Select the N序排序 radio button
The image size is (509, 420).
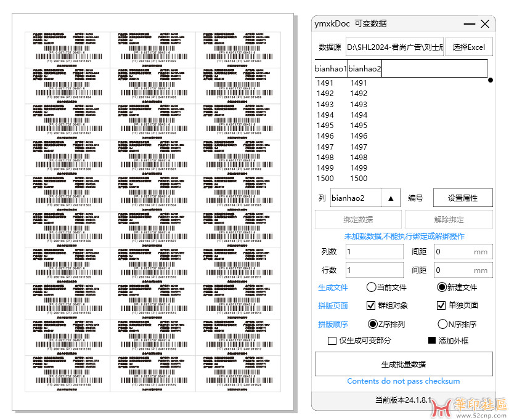[x=442, y=324]
